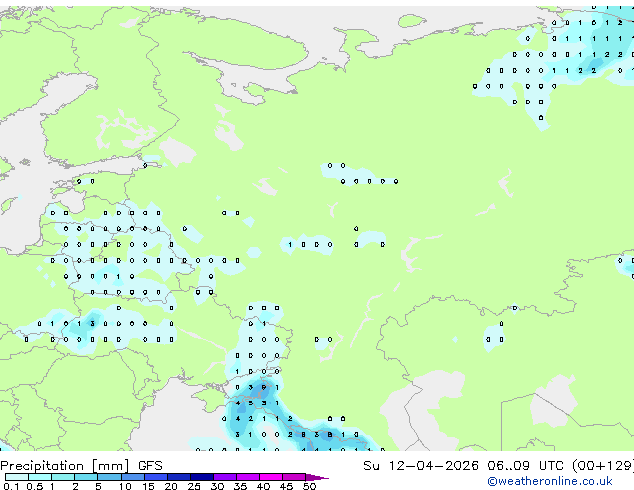Click the "0.5" legend scale value
Screen dimensions: 634x490
click(34, 486)
